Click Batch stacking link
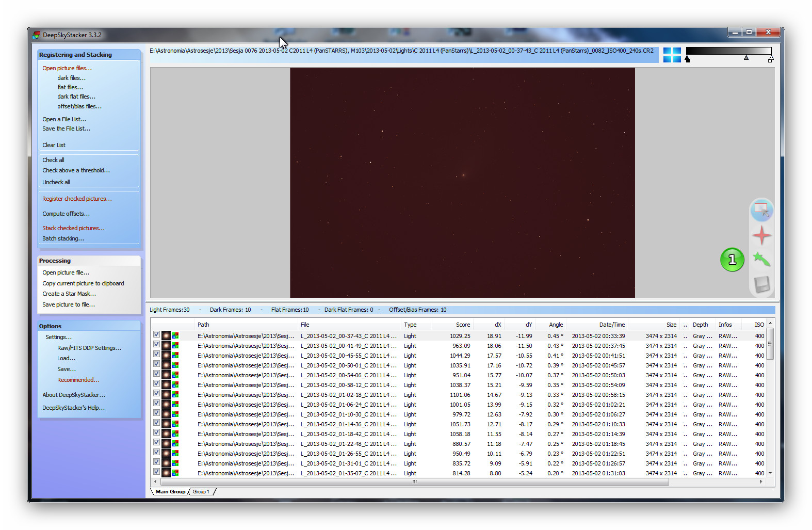This screenshot has width=812, height=530. click(x=63, y=238)
